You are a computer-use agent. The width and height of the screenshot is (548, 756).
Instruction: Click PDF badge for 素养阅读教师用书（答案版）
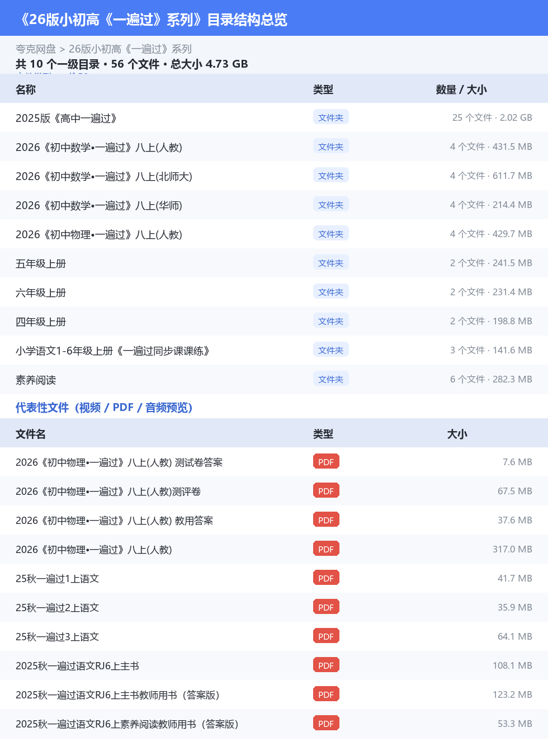(x=326, y=723)
